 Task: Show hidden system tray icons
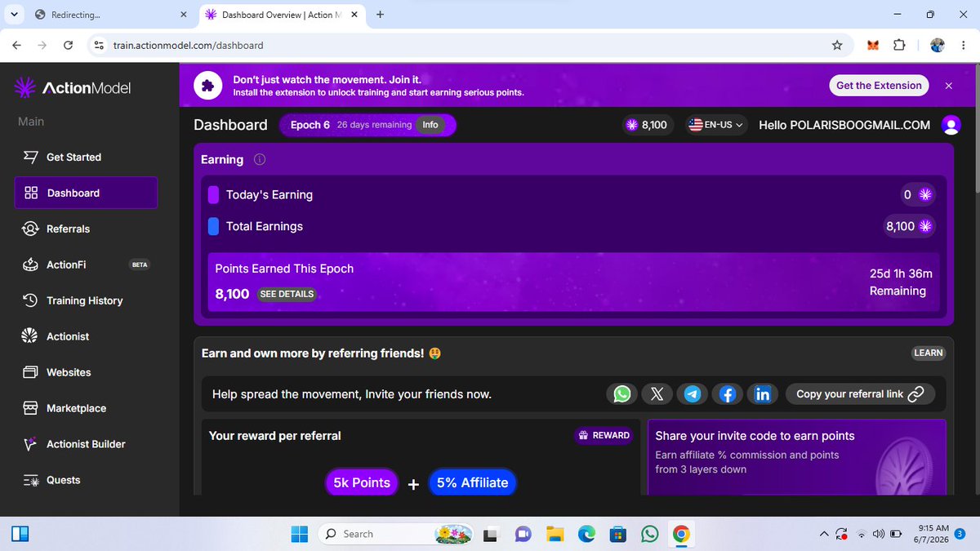823,534
